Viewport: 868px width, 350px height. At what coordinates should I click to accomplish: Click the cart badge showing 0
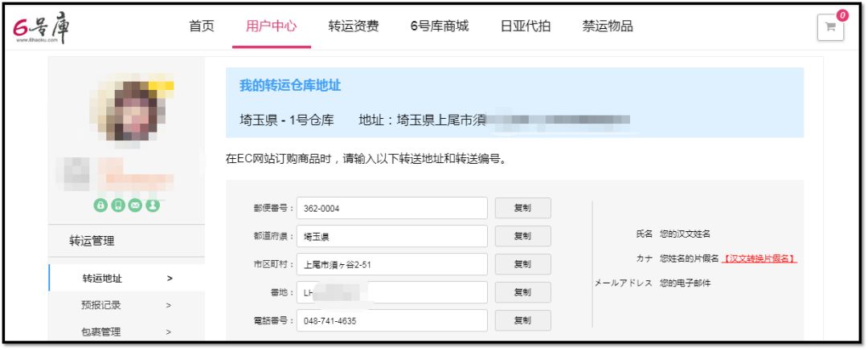pyautogui.click(x=842, y=15)
